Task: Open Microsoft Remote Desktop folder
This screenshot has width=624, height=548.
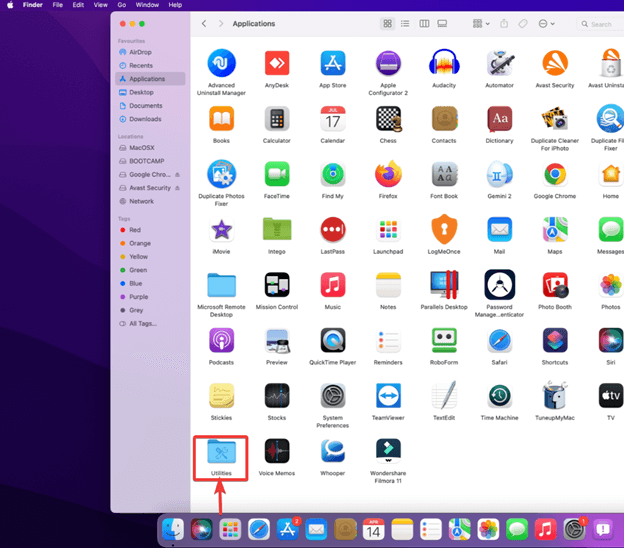Action: click(221, 285)
